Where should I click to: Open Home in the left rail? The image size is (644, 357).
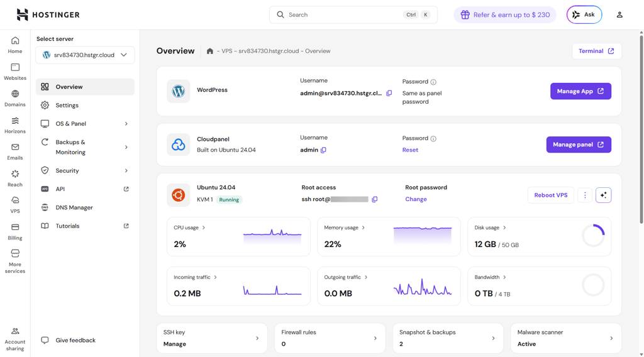click(15, 45)
